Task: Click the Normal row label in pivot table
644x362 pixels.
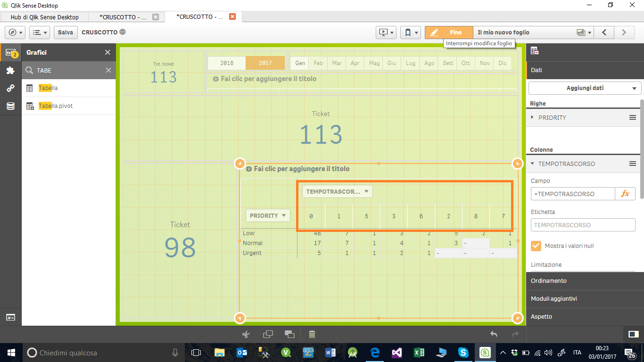Action: pos(253,243)
